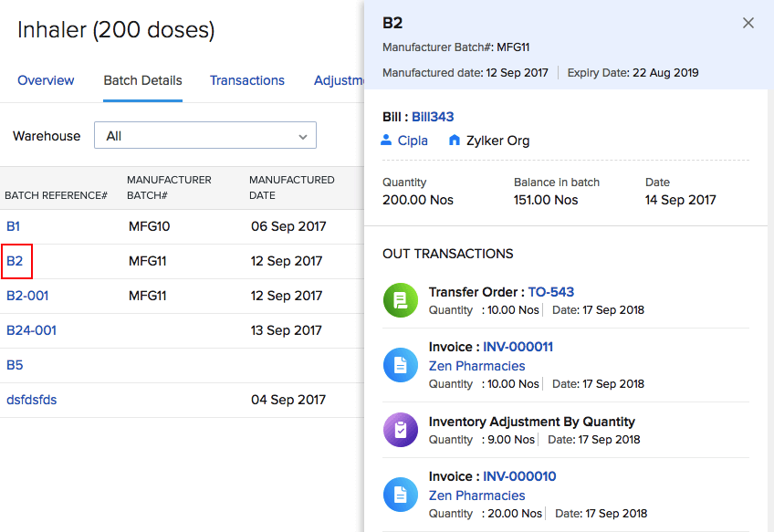This screenshot has height=532, width=774.
Task: Click the Invoice icon beside INV-000011
Action: [399, 364]
